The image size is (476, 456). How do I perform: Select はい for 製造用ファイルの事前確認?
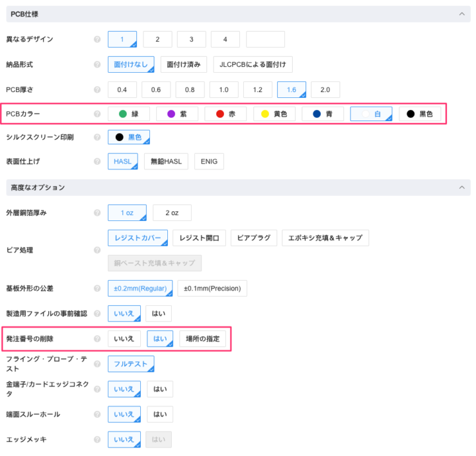159,313
